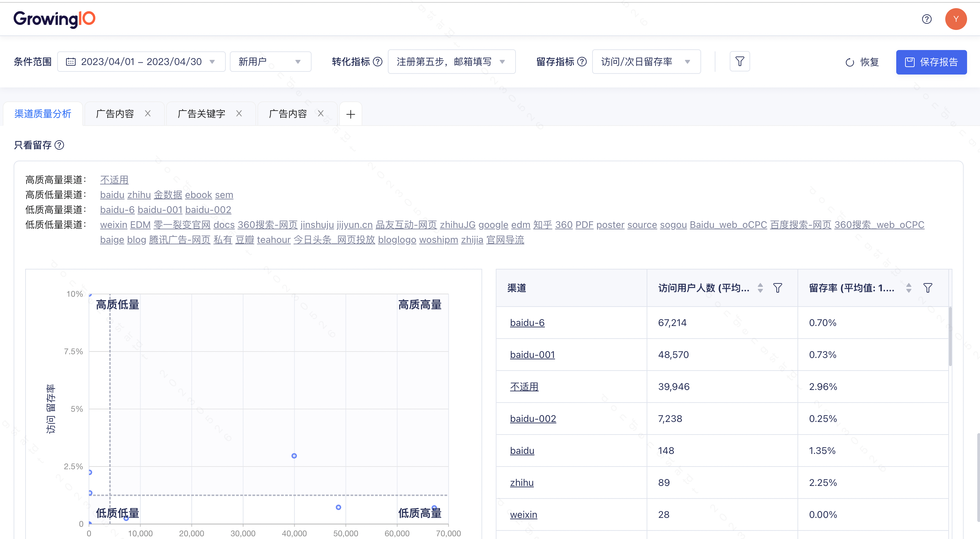Image resolution: width=980 pixels, height=539 pixels.
Task: Open baidu-002 link in 低质高量渠道 list
Action: (208, 210)
